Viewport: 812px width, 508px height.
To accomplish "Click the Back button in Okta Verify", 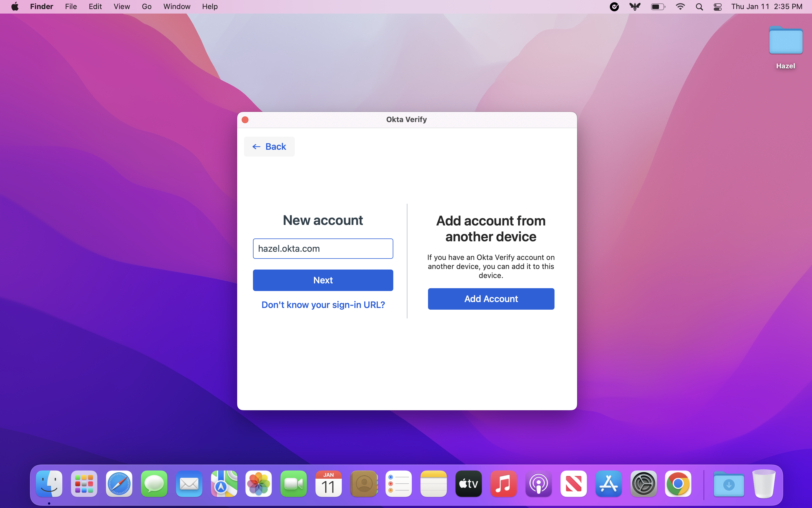I will 269,146.
